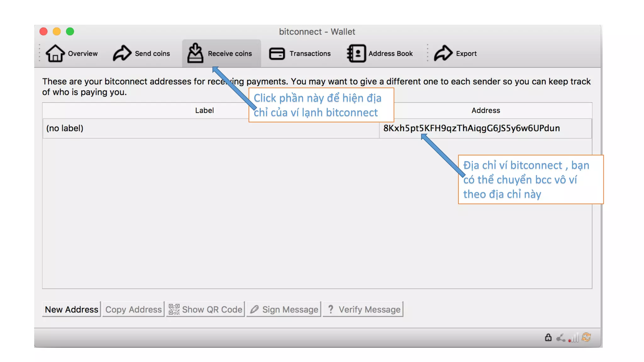Click the wallet lock status icon
The image size is (644, 362).
[x=548, y=337]
